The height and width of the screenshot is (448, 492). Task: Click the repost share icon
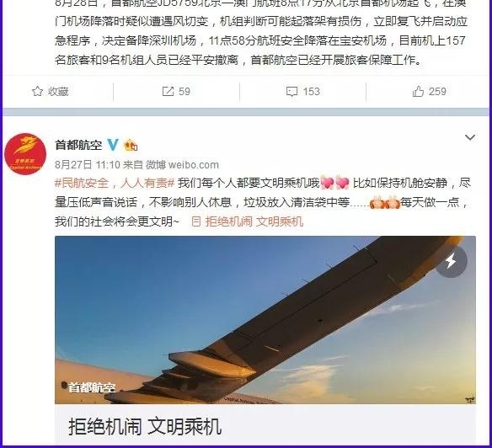coord(168,91)
